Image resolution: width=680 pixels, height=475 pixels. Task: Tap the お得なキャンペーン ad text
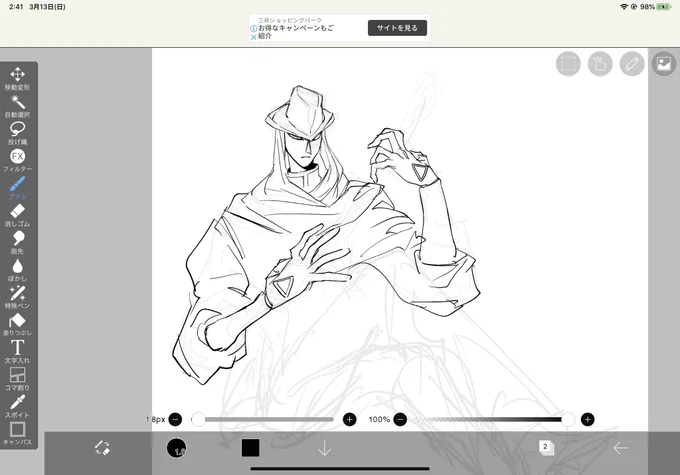296,32
